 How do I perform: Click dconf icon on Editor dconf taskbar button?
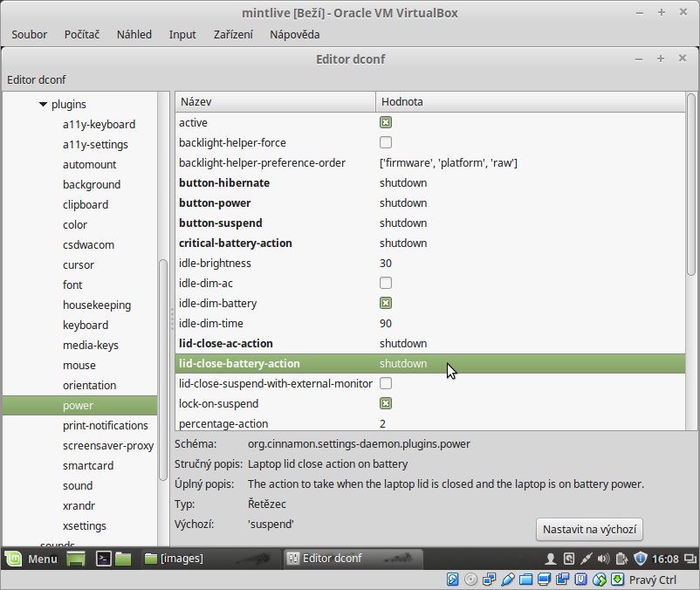point(293,559)
